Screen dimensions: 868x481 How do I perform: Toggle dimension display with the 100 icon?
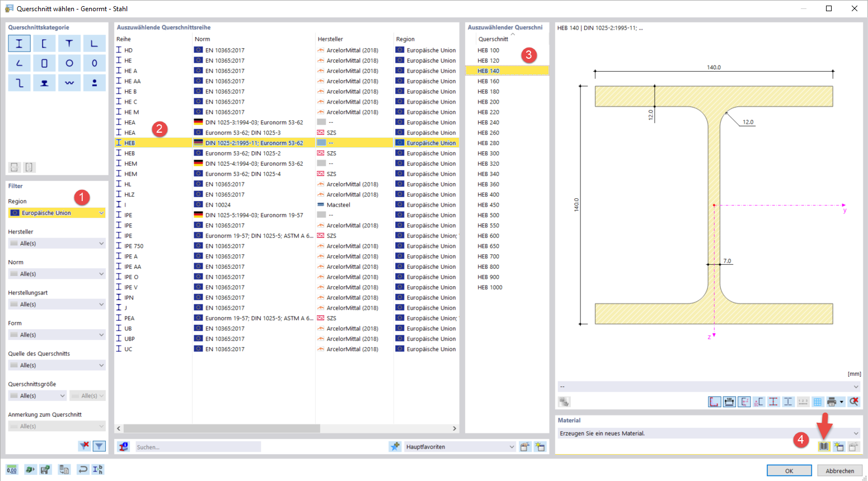729,401
